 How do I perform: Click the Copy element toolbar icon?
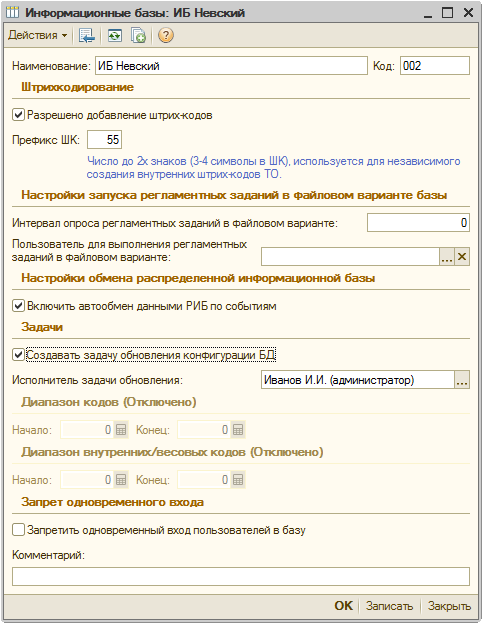(138, 35)
